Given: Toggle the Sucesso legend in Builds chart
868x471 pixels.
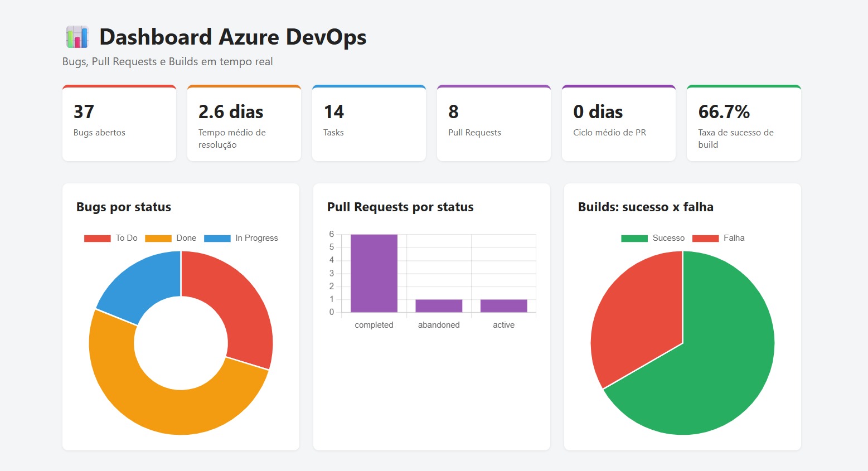Looking at the screenshot, I should click(x=653, y=238).
